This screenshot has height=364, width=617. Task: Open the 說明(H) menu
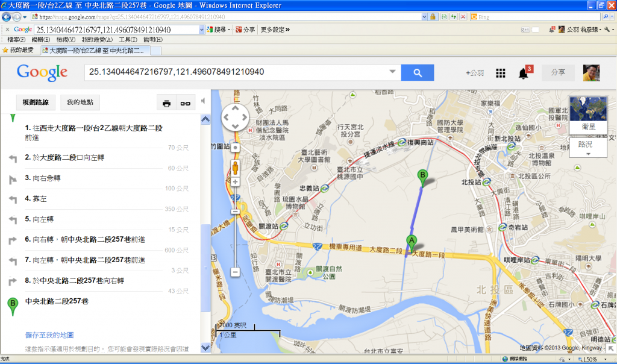pyautogui.click(x=153, y=40)
